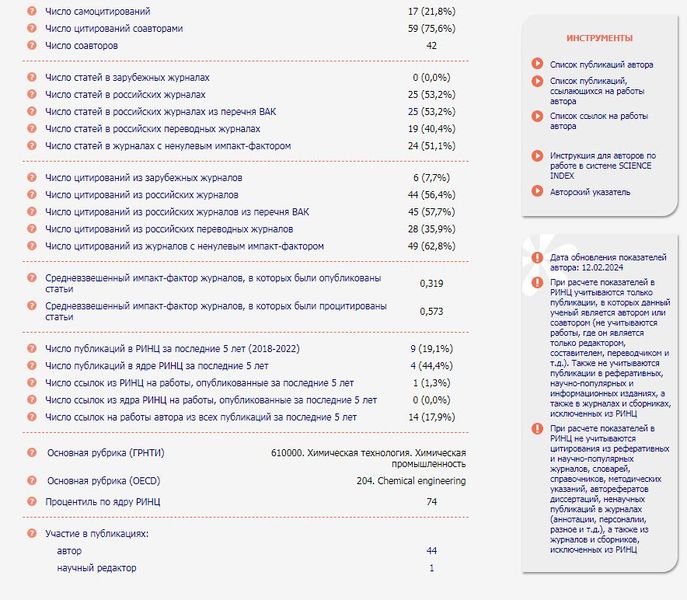Image resolution: width=687 pixels, height=600 pixels.
Task: Click impact factor value 0,573
Action: click(x=432, y=312)
